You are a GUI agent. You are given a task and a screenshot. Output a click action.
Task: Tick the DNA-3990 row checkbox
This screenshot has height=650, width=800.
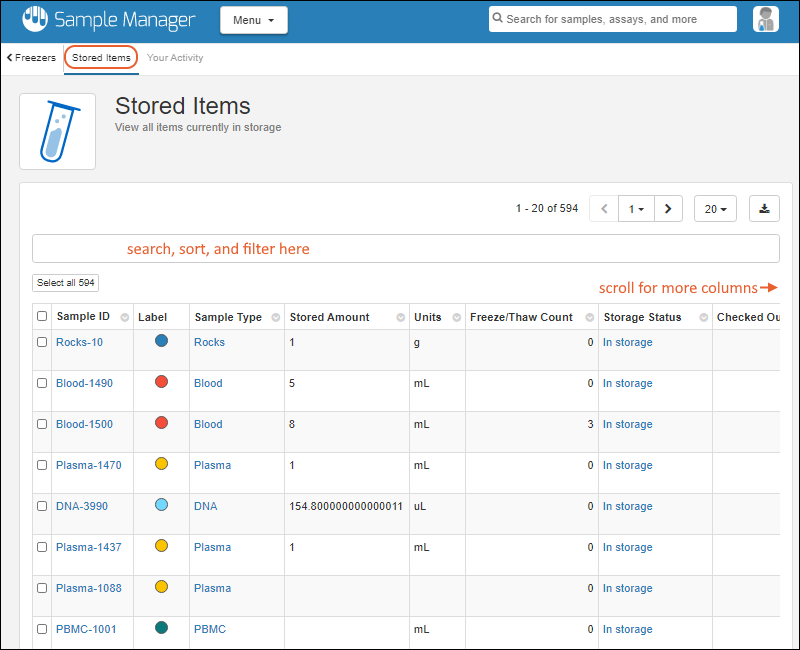(42, 506)
